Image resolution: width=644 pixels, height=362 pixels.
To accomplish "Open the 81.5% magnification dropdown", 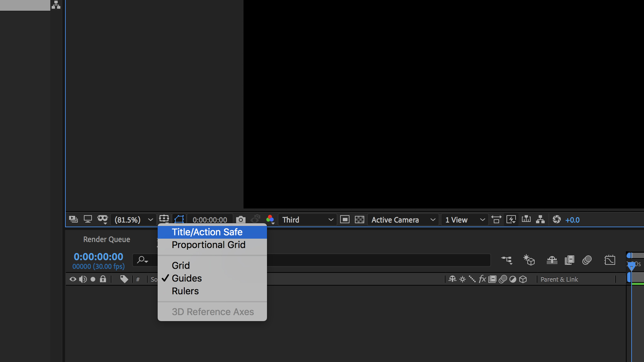I will pyautogui.click(x=133, y=220).
